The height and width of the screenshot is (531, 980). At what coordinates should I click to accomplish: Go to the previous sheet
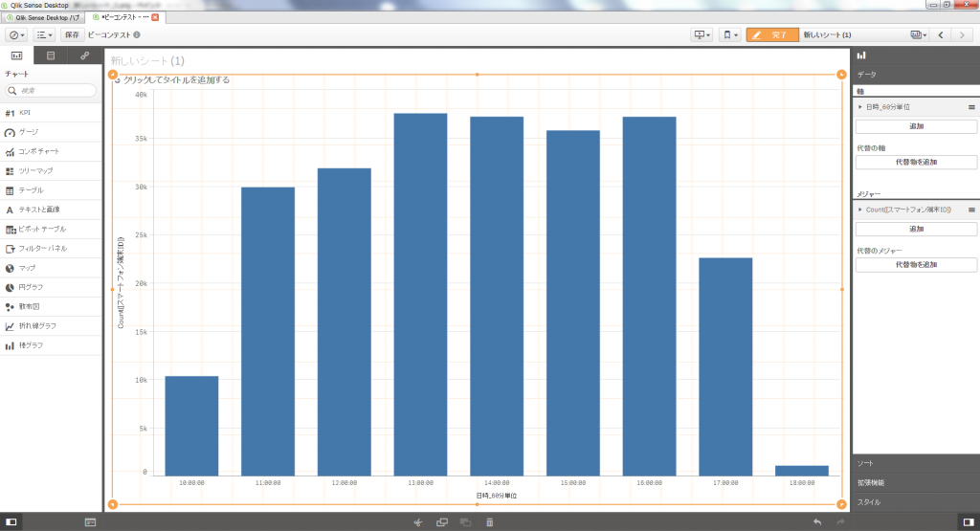coord(941,34)
